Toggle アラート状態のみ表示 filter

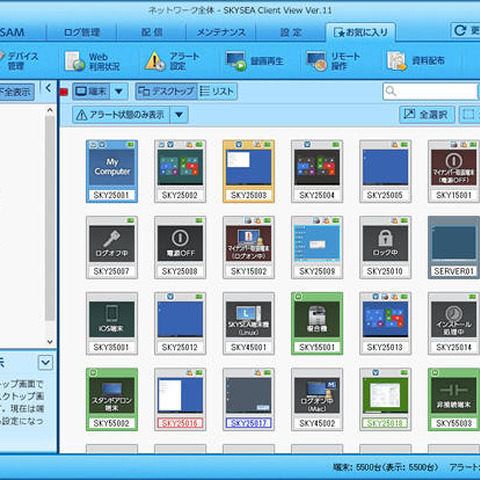(x=121, y=115)
